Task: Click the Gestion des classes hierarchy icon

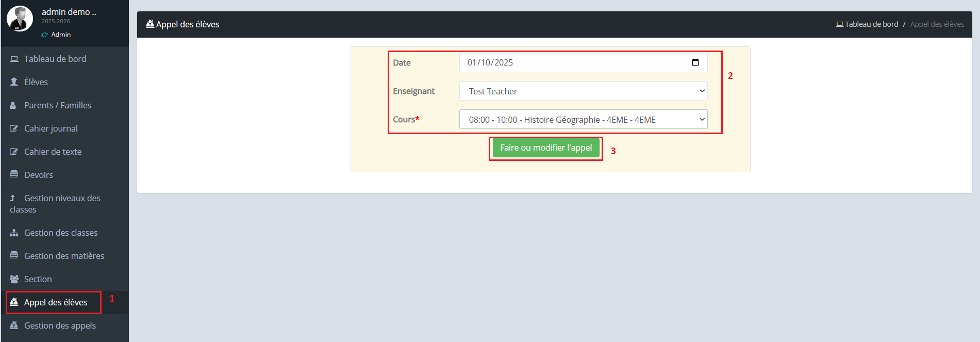Action: click(x=14, y=233)
